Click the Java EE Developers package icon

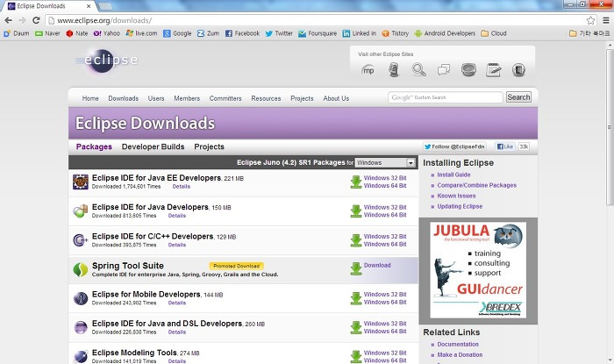pos(81,182)
